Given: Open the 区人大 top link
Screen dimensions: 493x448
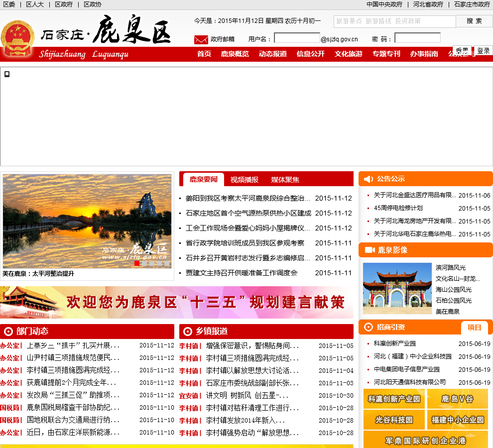Looking at the screenshot, I should click(35, 4).
